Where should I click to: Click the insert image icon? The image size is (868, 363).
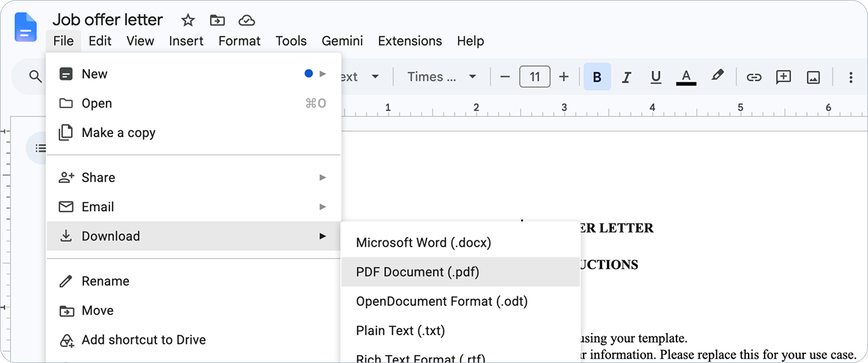[813, 77]
